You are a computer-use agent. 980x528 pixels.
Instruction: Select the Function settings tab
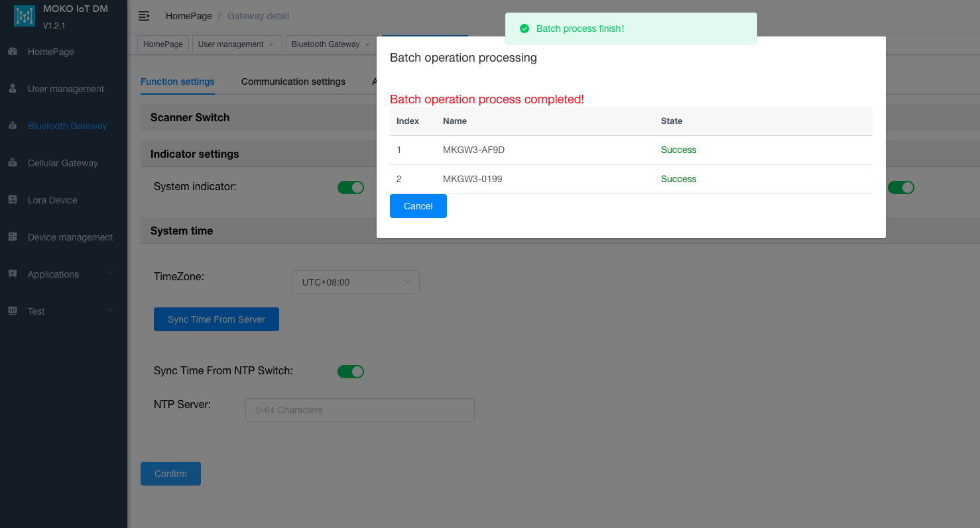click(178, 81)
